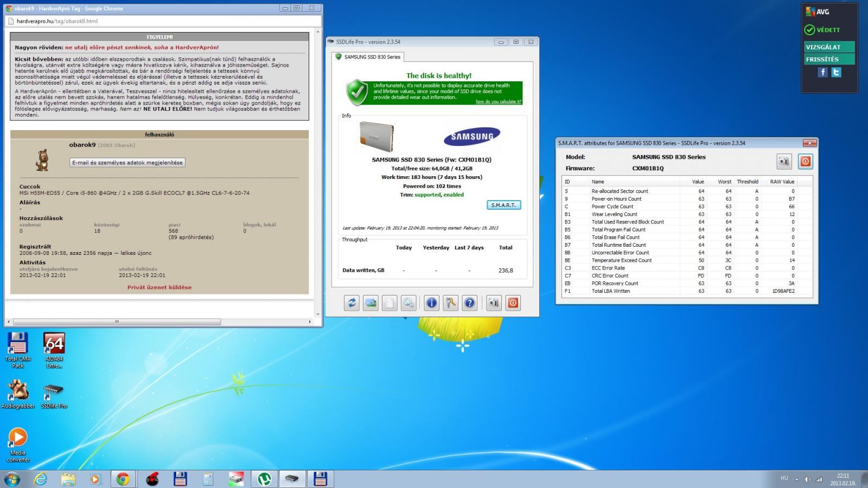This screenshot has height=488, width=868.
Task: Click the Samsung SSD drive image
Action: (376, 136)
